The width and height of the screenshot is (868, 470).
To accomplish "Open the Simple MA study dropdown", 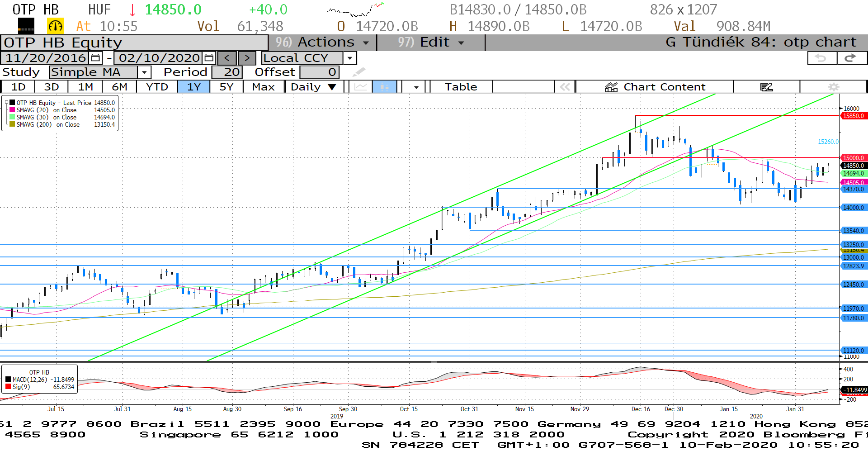I will click(x=144, y=72).
